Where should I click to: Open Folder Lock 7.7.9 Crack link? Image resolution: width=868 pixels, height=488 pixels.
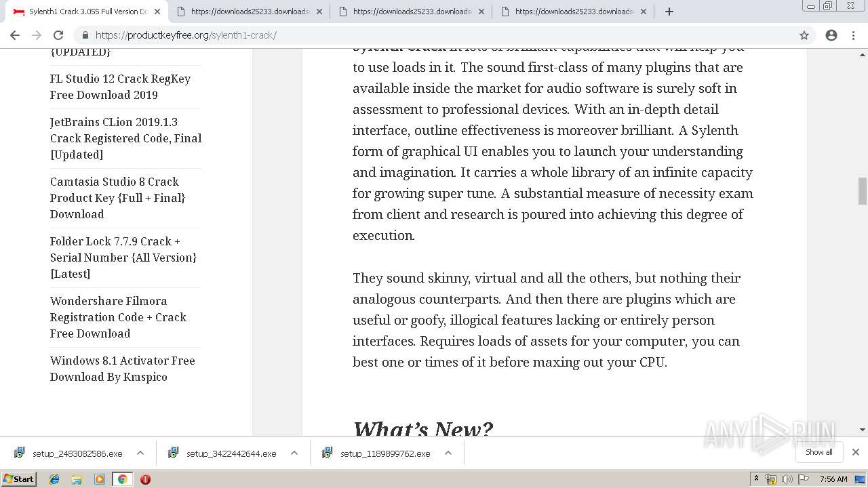[x=123, y=258]
